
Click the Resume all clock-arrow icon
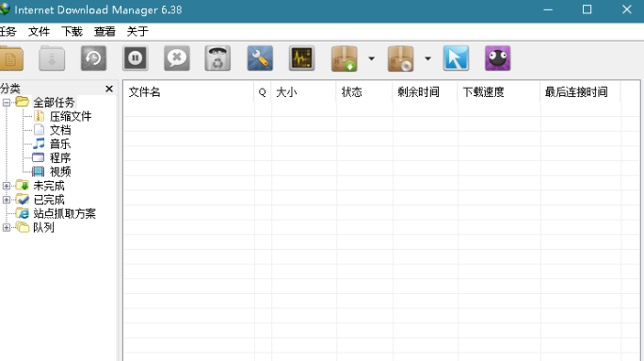pos(93,58)
